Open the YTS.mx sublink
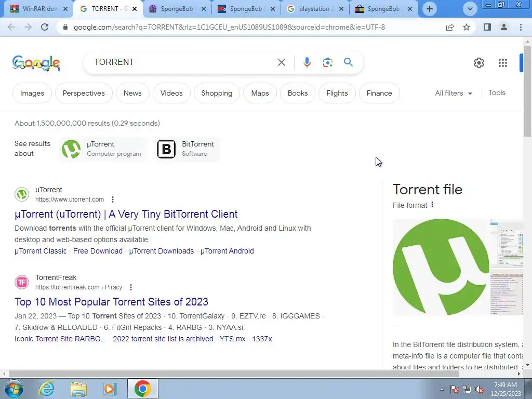Screen dimensions: 532x399 [x=232, y=339]
